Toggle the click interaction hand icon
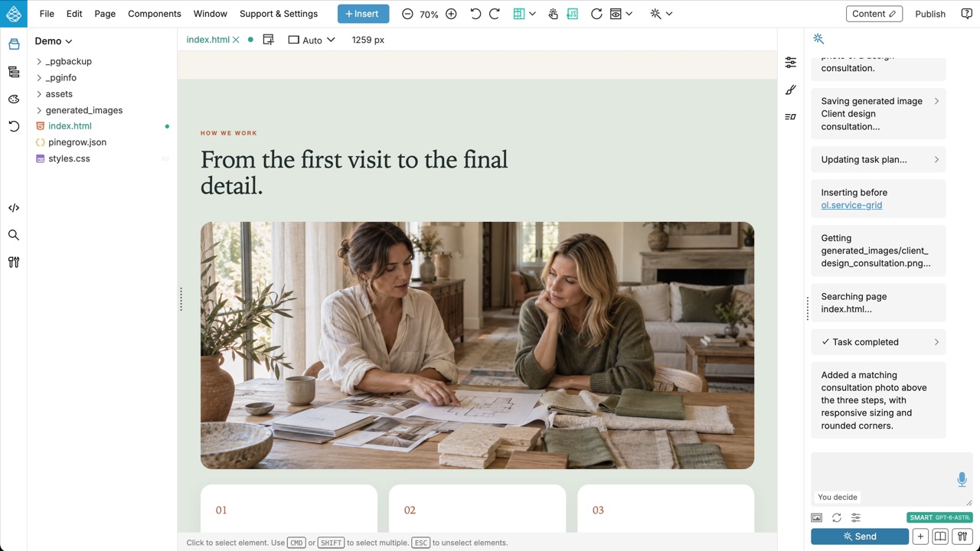The width and height of the screenshot is (980, 551). (x=553, y=14)
